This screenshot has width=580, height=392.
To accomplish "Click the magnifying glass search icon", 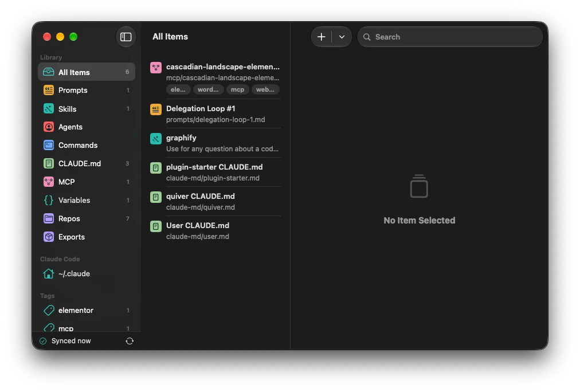I will (x=367, y=37).
